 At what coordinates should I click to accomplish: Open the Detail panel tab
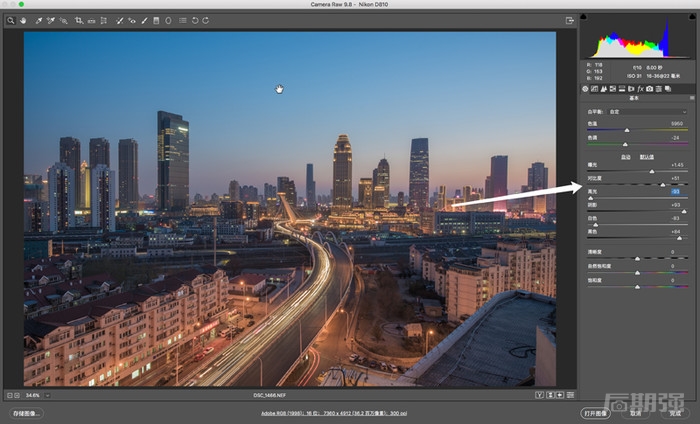click(604, 89)
